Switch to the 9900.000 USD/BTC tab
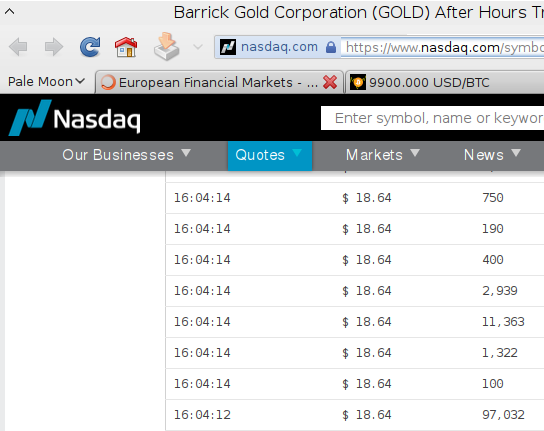The image size is (544, 431). tap(444, 83)
